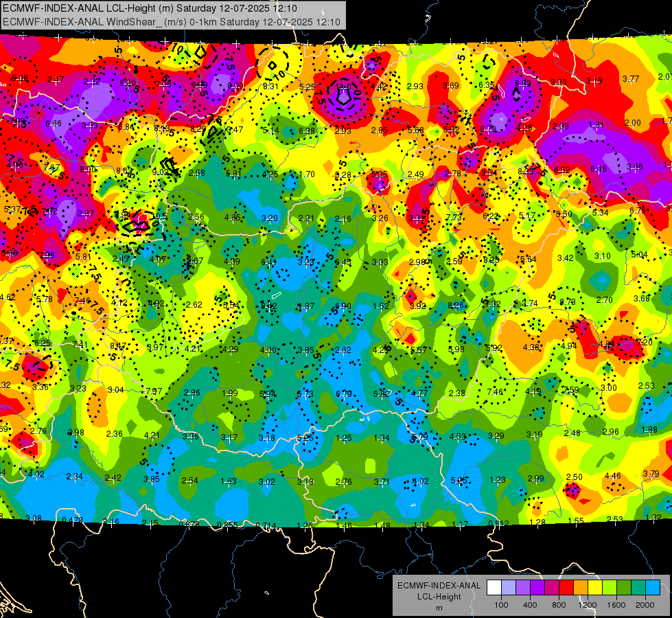Image resolution: width=672 pixels, height=618 pixels.
Task: Click the 3.71 wind shear value
Action: coord(382,482)
